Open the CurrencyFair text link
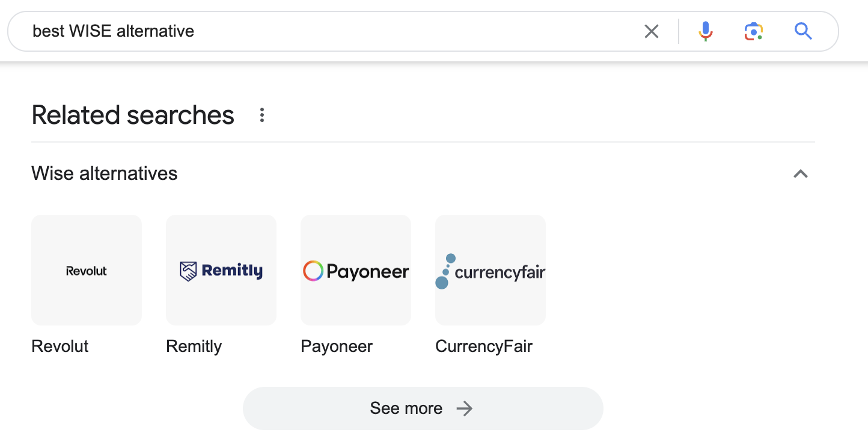The height and width of the screenshot is (444, 868). tap(484, 347)
